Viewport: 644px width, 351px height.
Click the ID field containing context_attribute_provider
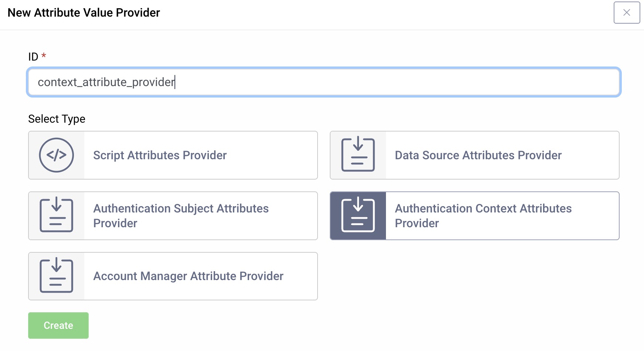[x=259, y=82]
